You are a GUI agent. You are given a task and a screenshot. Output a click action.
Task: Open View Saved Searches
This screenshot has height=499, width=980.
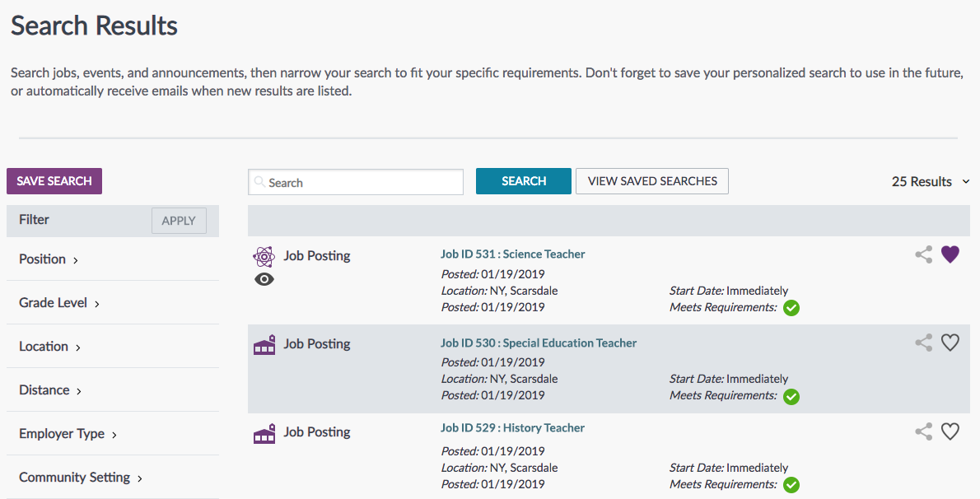point(651,181)
